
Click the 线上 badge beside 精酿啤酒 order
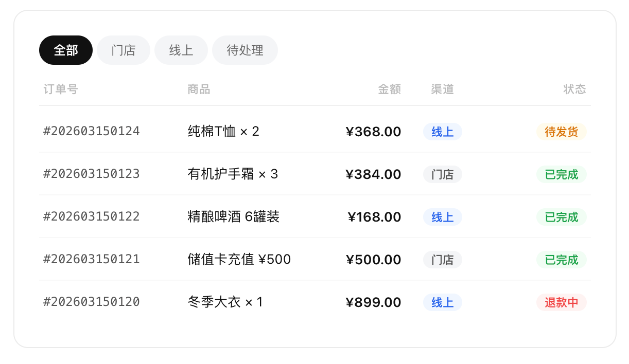coord(442,217)
